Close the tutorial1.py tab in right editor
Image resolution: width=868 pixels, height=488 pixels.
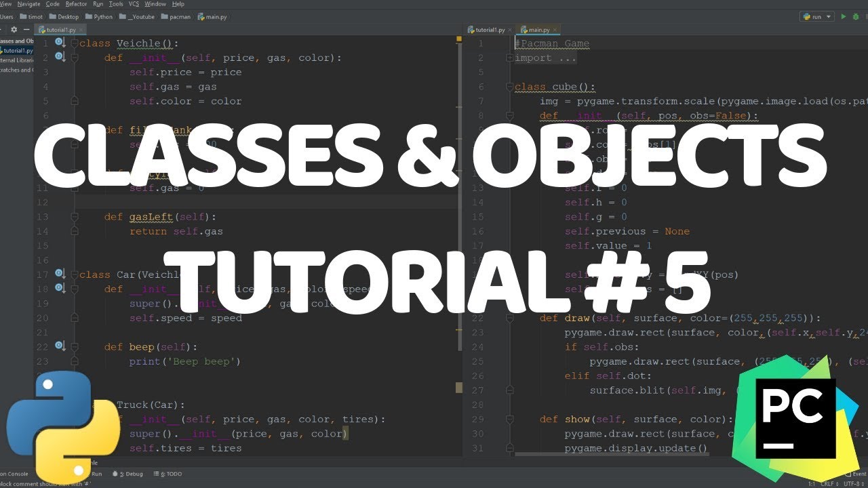coord(509,30)
